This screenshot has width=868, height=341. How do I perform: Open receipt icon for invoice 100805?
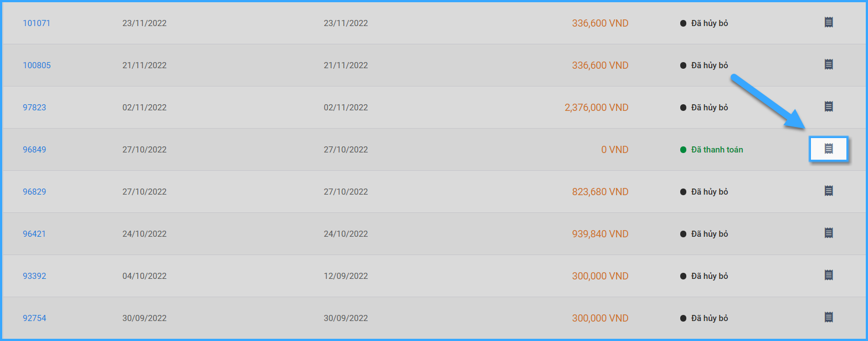coord(829,64)
